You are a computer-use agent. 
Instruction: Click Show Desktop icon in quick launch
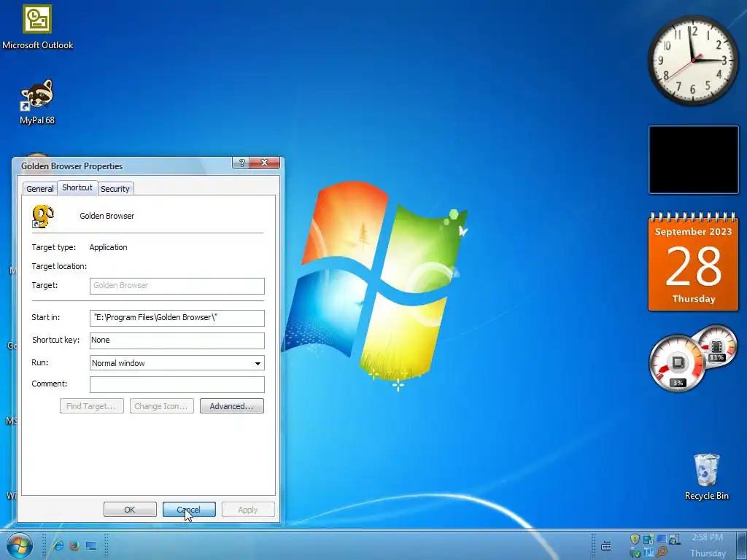coord(91,545)
